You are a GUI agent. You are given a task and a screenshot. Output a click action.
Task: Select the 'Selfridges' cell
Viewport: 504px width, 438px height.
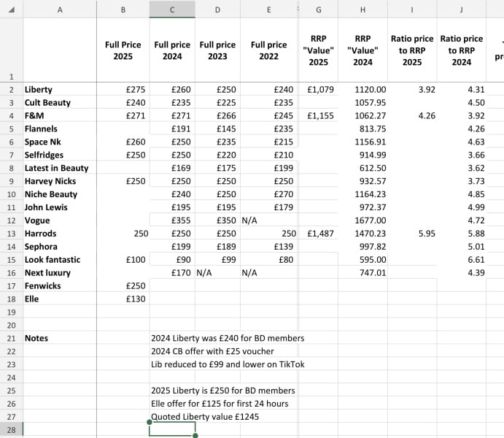click(60, 155)
